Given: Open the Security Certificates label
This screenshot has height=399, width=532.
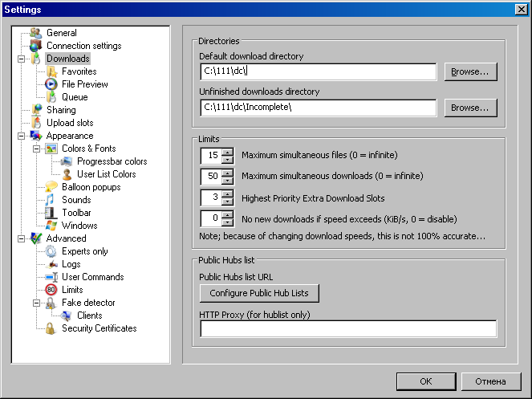Looking at the screenshot, I should (x=99, y=328).
